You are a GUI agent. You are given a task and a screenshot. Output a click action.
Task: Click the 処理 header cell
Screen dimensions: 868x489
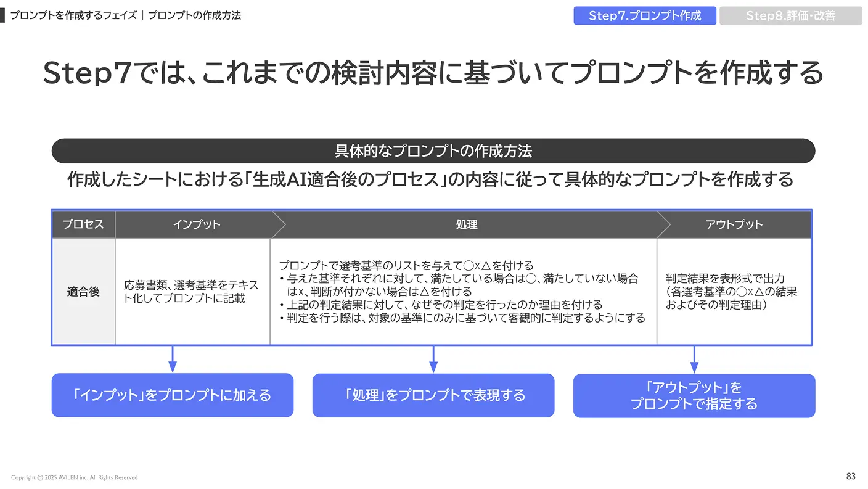point(467,224)
